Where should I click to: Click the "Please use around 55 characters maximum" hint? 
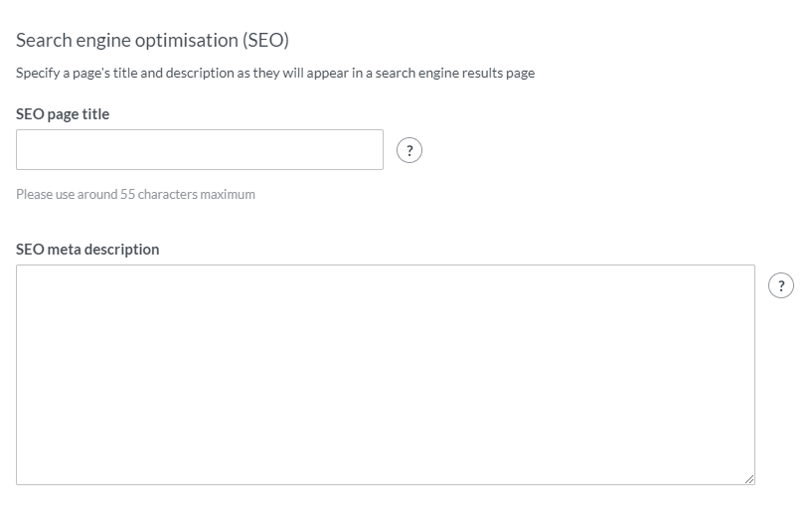[x=135, y=195]
